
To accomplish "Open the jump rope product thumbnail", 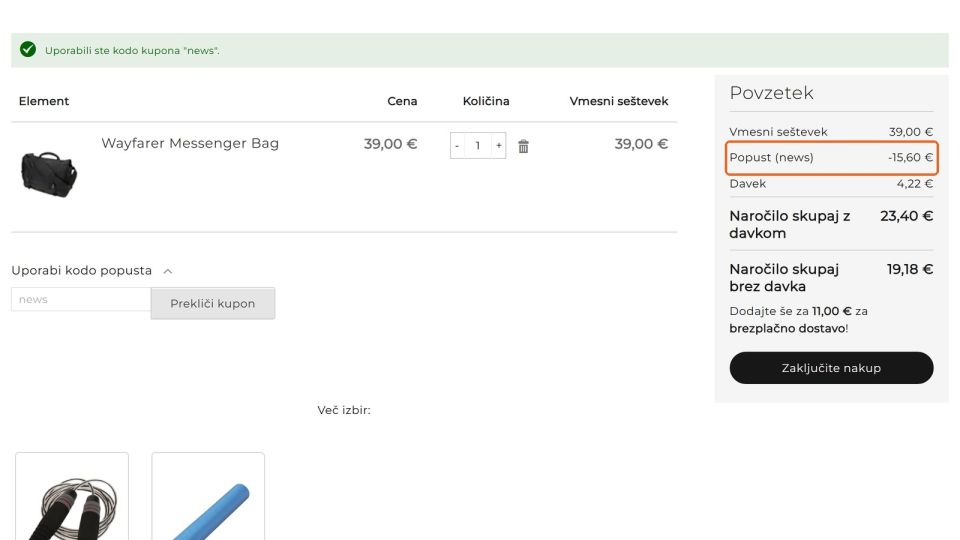I will point(72,497).
